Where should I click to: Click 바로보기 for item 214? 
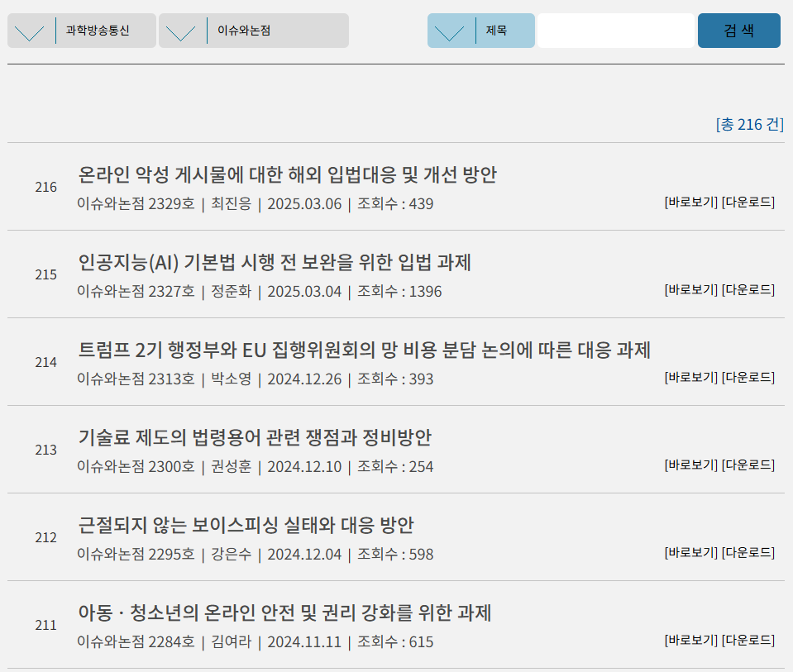pyautogui.click(x=690, y=377)
